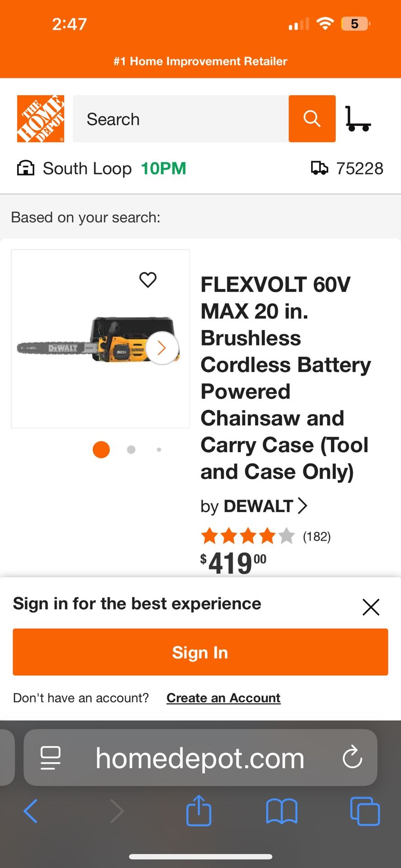Tap the Search input field
This screenshot has height=868, width=401.
pos(181,119)
